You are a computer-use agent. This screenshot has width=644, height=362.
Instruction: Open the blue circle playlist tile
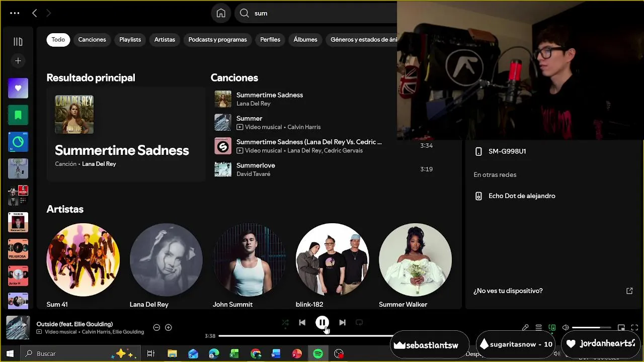[18, 142]
